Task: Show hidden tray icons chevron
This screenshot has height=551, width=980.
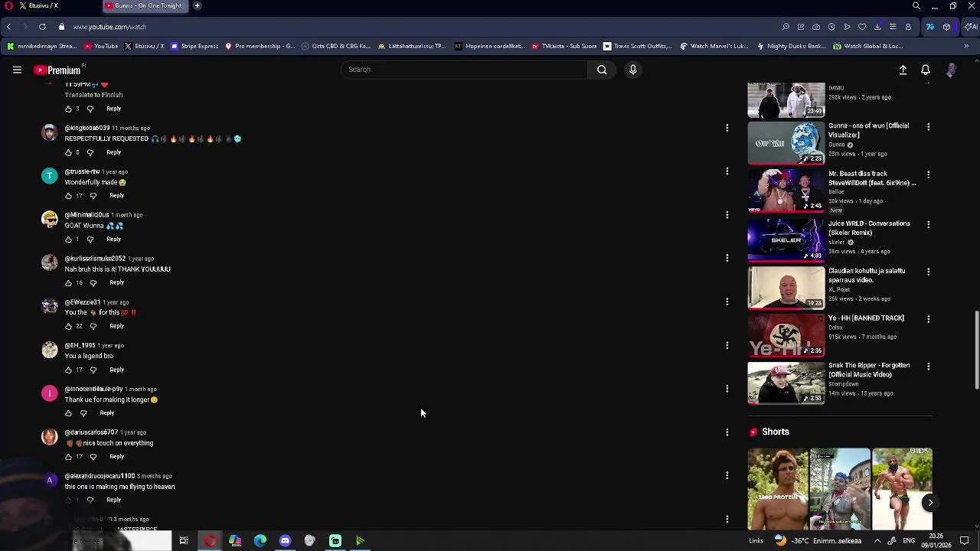Action: [877, 541]
